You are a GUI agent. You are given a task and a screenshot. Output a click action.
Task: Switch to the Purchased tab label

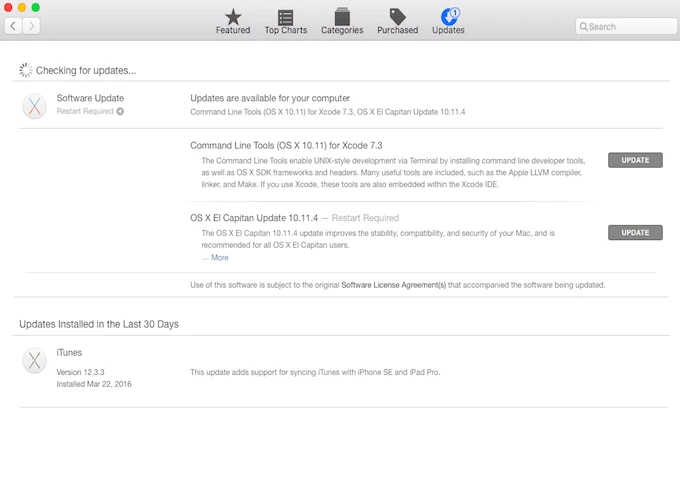(x=397, y=30)
